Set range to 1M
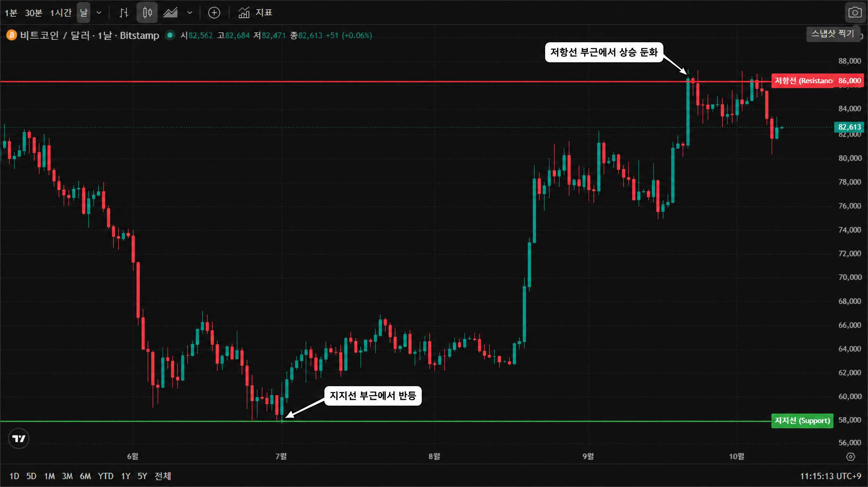The height and width of the screenshot is (487, 868). pyautogui.click(x=49, y=476)
